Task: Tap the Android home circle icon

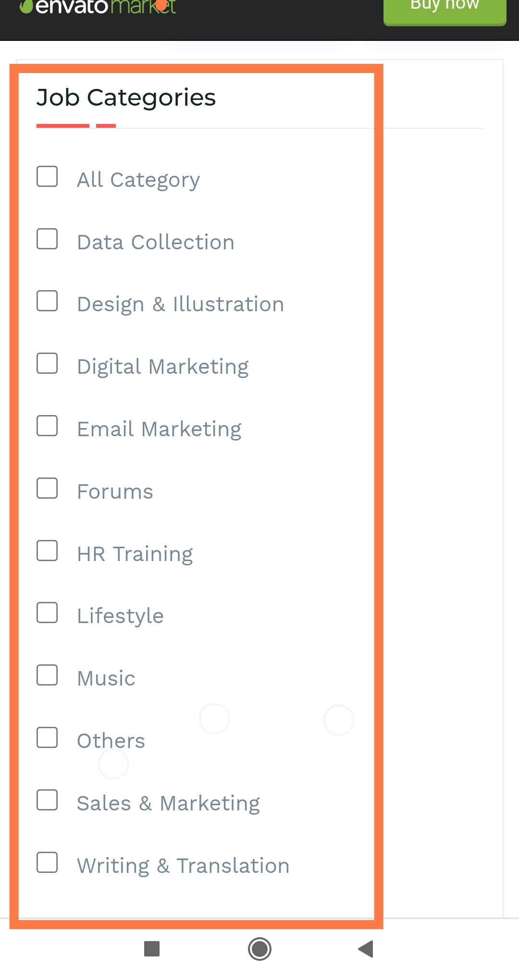Action: [x=259, y=949]
